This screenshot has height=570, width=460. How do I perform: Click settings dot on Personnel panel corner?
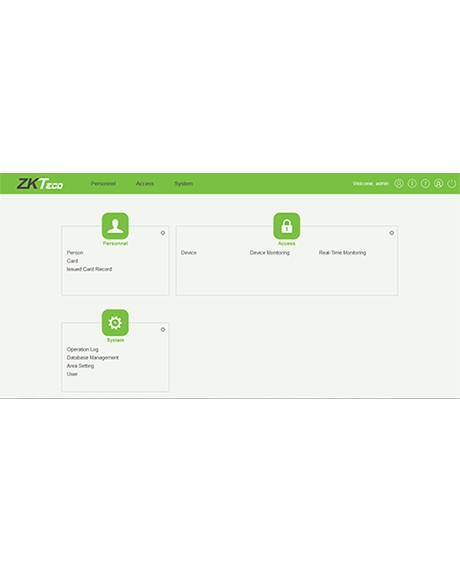[163, 233]
